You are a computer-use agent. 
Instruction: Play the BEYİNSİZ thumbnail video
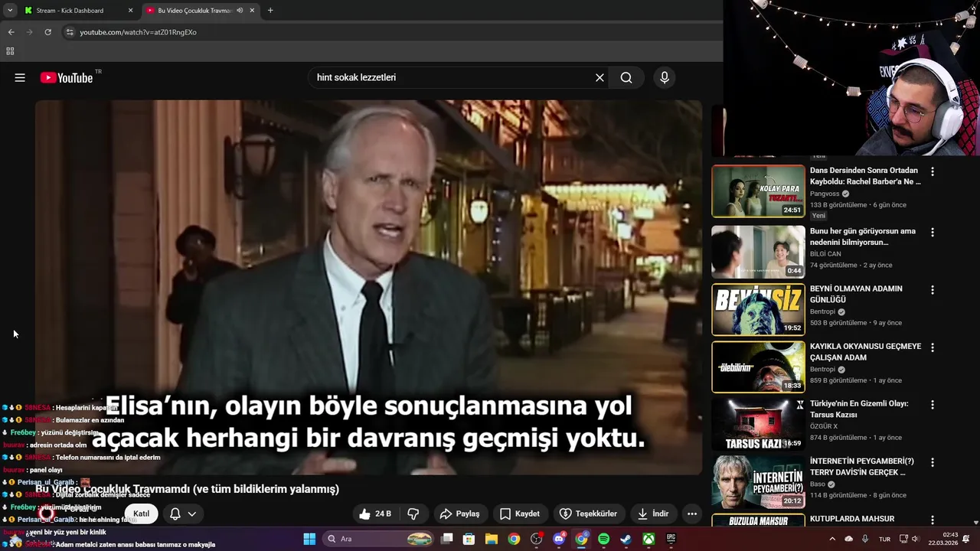[758, 309]
